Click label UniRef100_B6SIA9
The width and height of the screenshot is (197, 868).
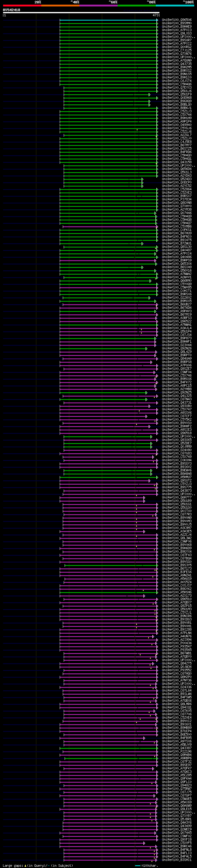coord(177,267)
